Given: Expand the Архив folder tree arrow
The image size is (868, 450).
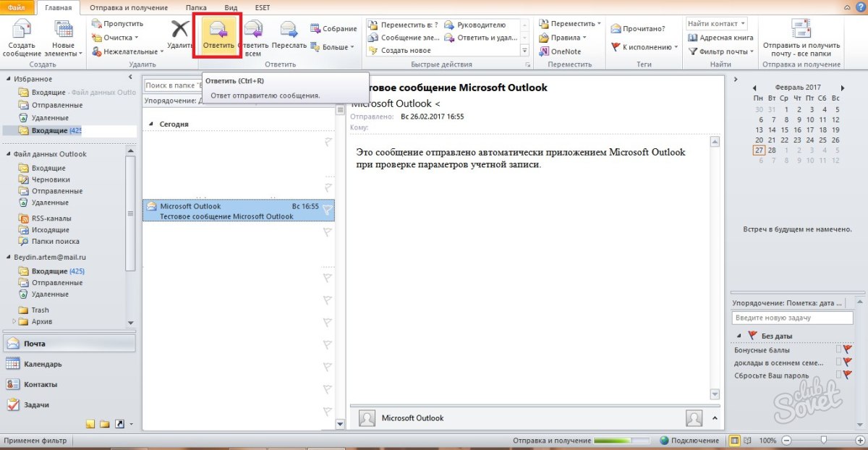Looking at the screenshot, I should click(14, 321).
